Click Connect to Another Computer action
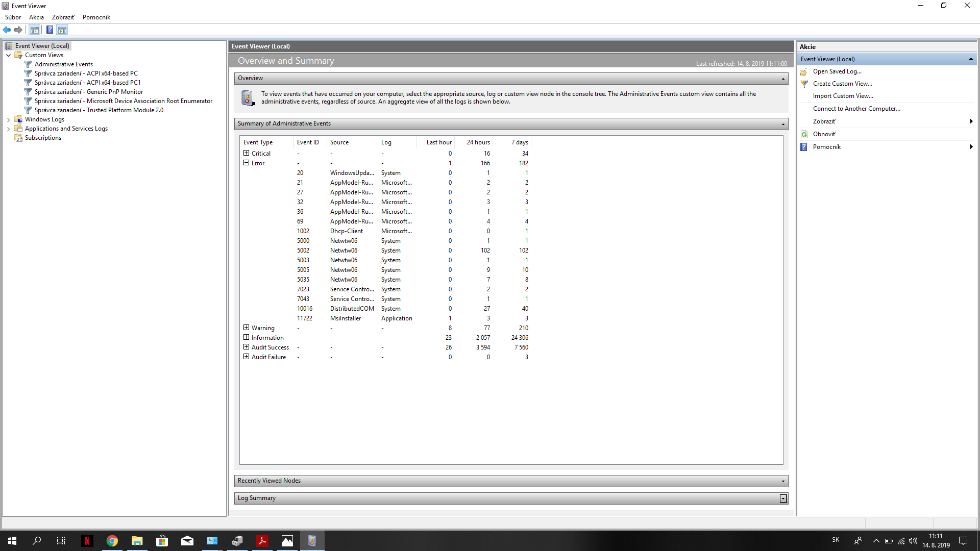980x551 pixels. coord(856,109)
